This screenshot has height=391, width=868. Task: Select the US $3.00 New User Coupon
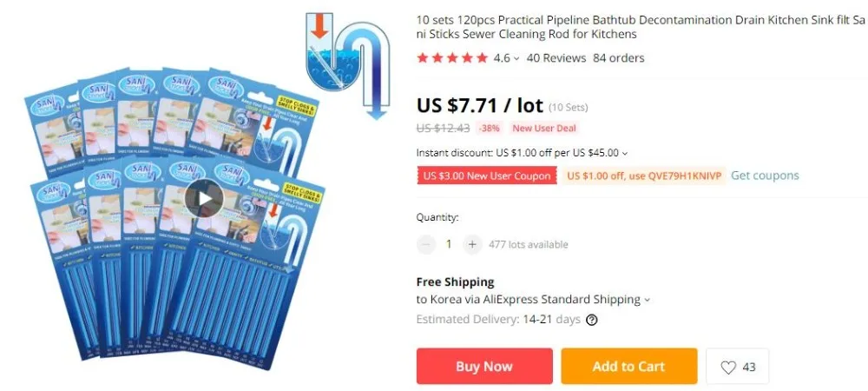[487, 176]
